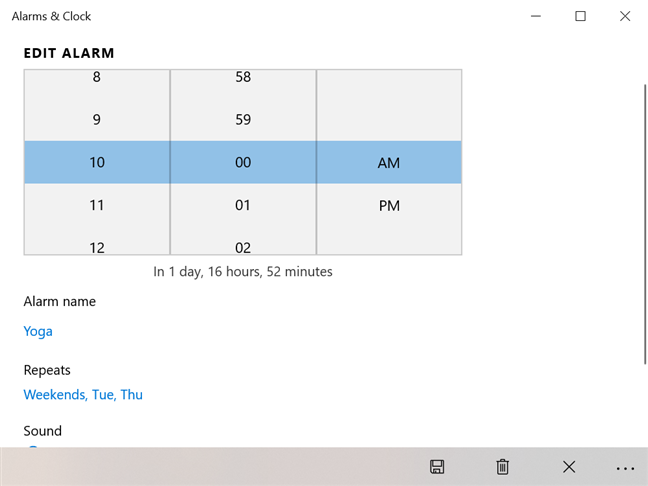The height and width of the screenshot is (486, 648).
Task: Select hour 12 in the hour column
Action: coord(97,246)
